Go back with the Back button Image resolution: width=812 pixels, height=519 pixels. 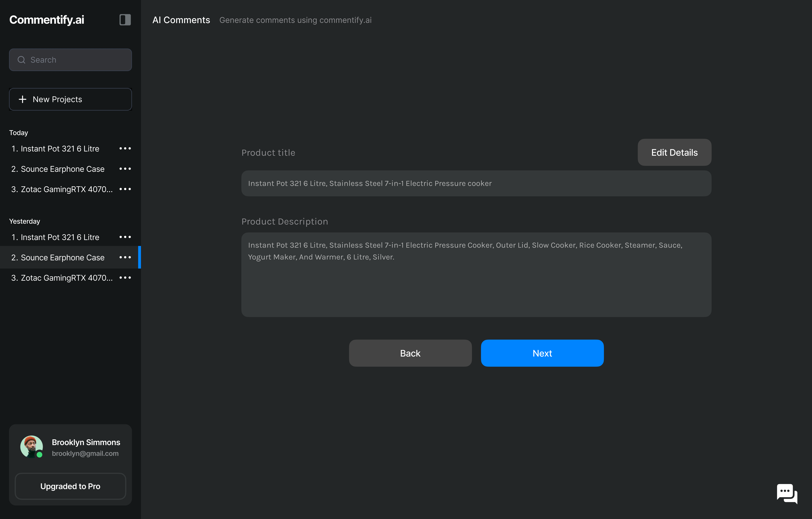(410, 353)
